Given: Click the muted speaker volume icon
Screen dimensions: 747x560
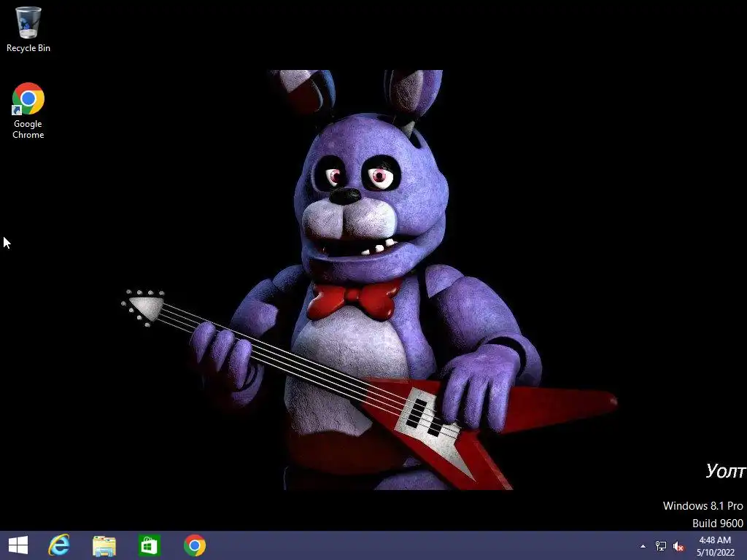Looking at the screenshot, I should tap(678, 546).
